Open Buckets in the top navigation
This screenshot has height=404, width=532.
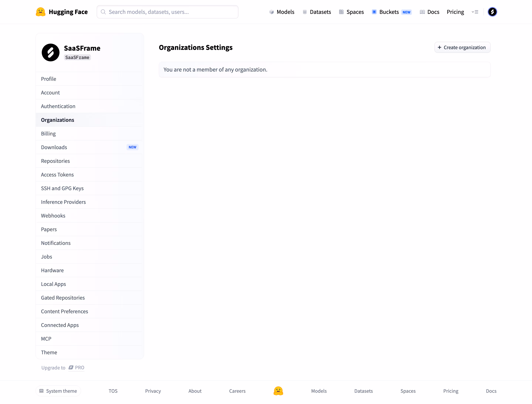[x=392, y=12]
